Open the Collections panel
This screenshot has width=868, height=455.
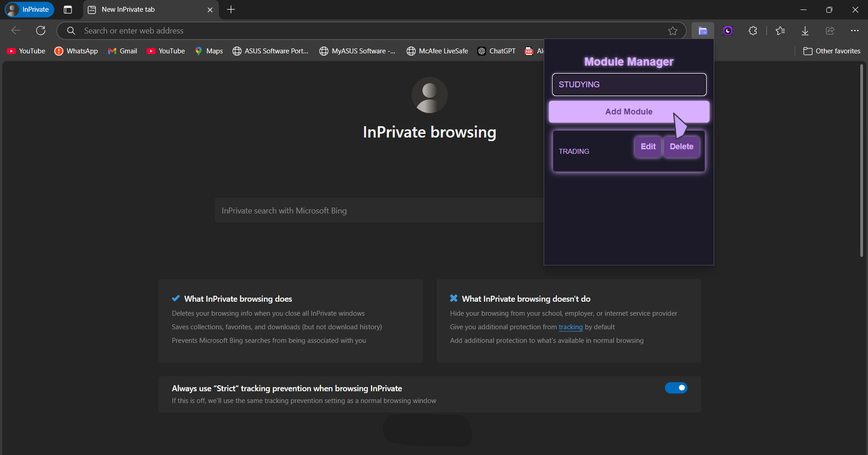(x=702, y=30)
